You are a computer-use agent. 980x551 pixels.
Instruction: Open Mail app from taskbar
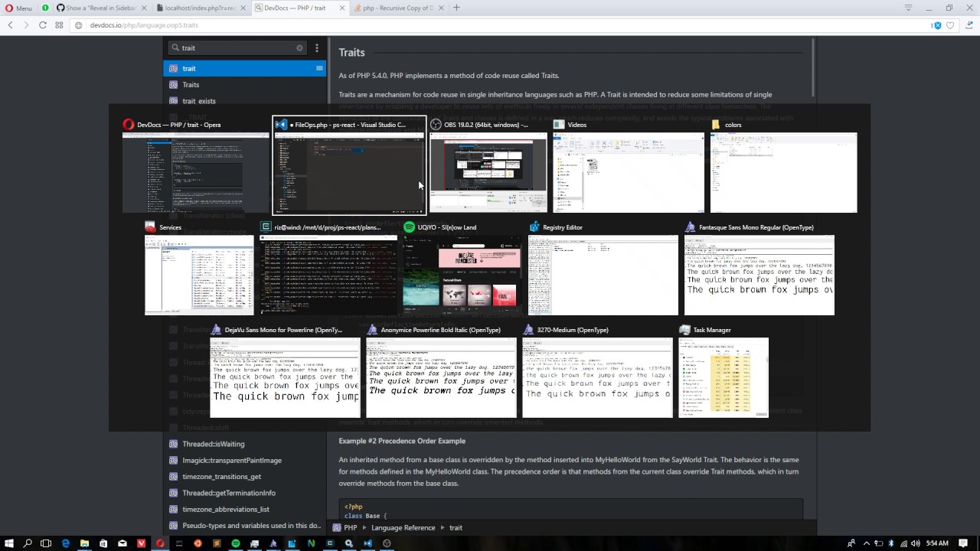122,543
